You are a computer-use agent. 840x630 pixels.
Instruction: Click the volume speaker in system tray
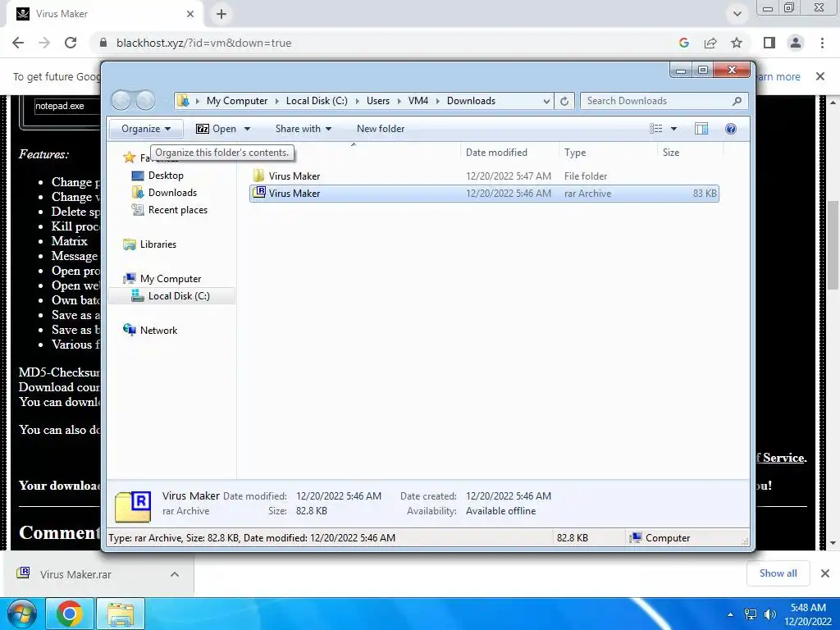coord(769,614)
